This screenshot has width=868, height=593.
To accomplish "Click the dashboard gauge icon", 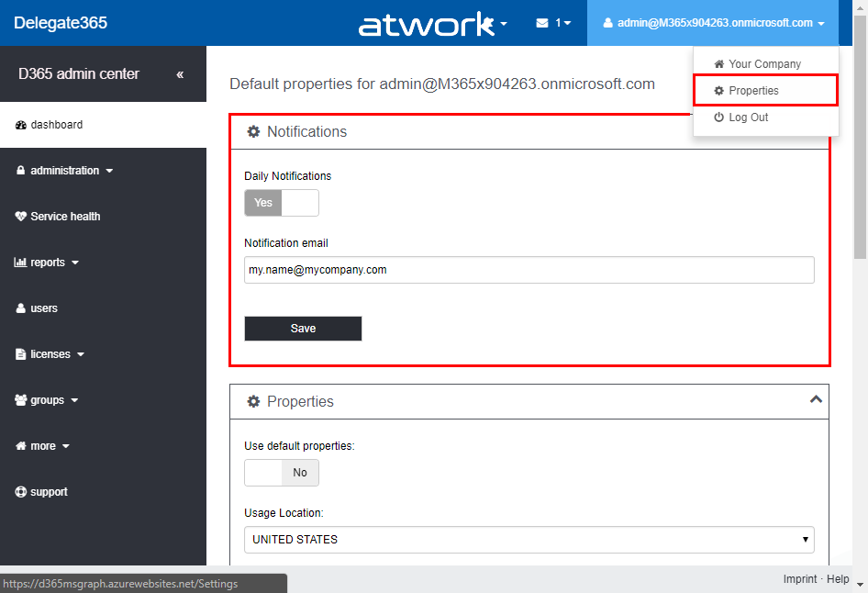I will pos(21,125).
